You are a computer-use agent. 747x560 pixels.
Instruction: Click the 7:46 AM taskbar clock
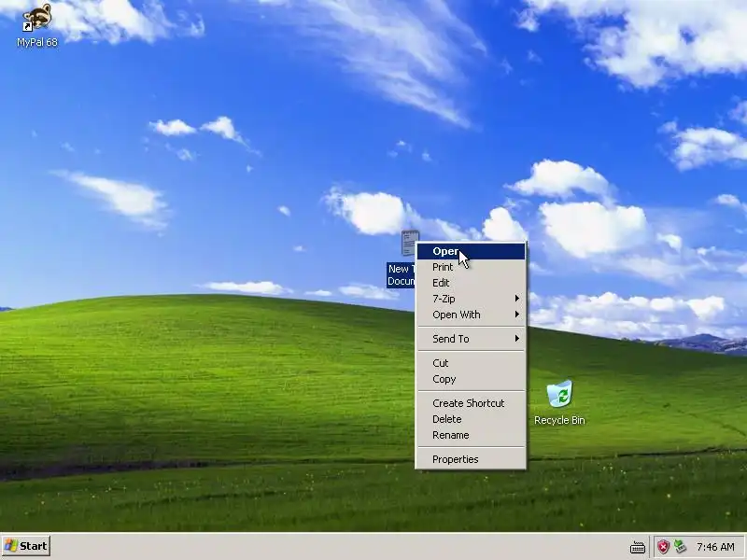[715, 547]
